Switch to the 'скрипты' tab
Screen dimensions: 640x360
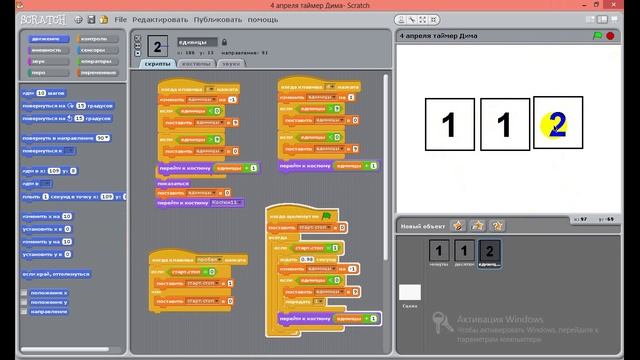point(157,64)
